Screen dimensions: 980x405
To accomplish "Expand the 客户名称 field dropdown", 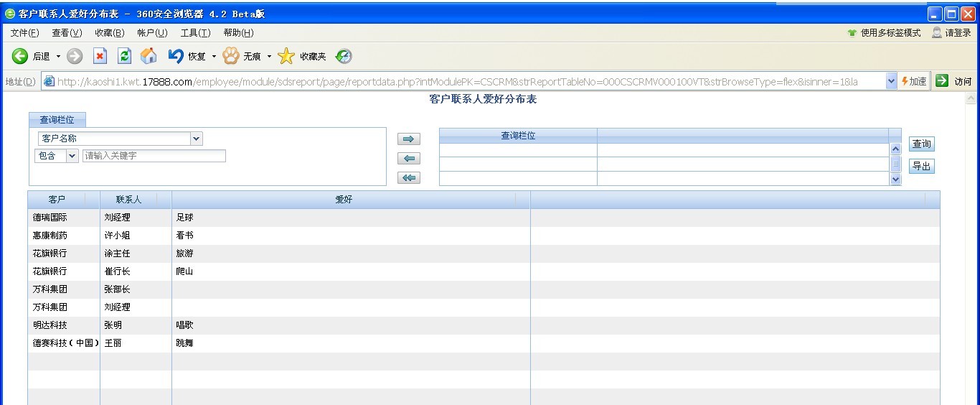I will coord(197,139).
